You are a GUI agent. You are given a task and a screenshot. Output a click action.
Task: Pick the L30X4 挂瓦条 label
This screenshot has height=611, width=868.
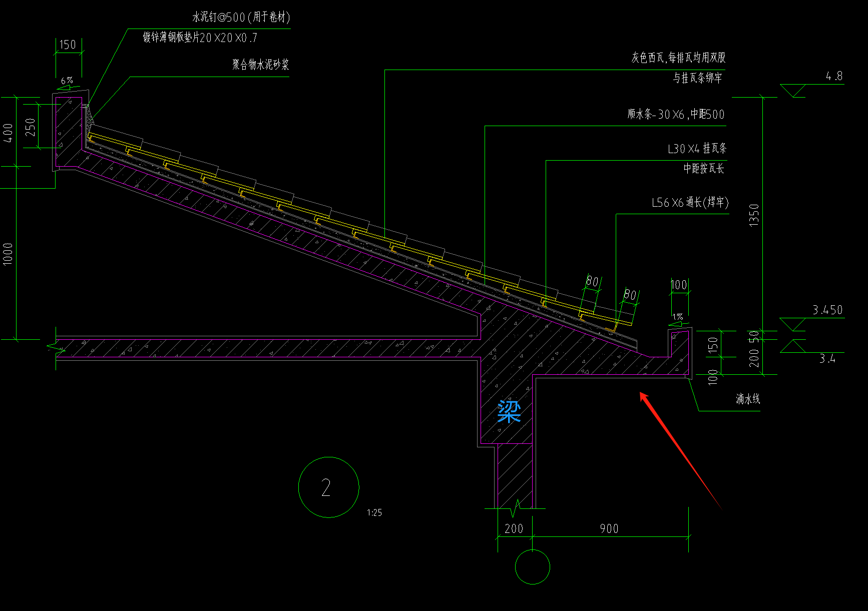pyautogui.click(x=697, y=149)
